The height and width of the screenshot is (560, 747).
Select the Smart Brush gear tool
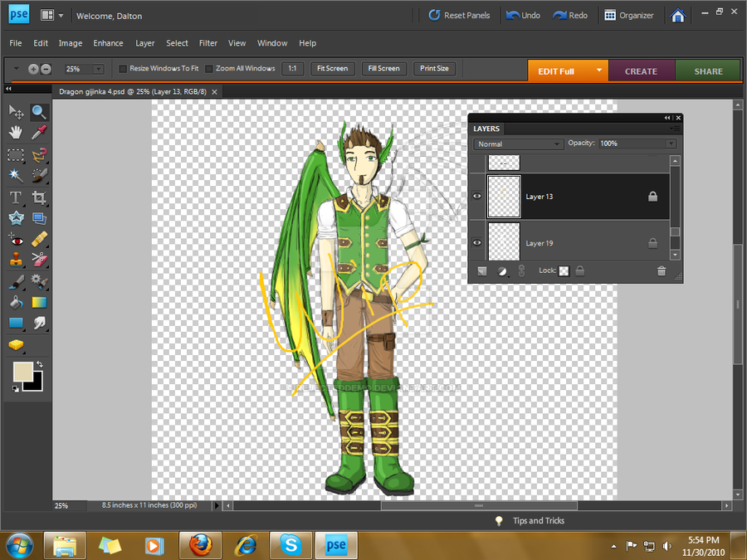coord(38,282)
